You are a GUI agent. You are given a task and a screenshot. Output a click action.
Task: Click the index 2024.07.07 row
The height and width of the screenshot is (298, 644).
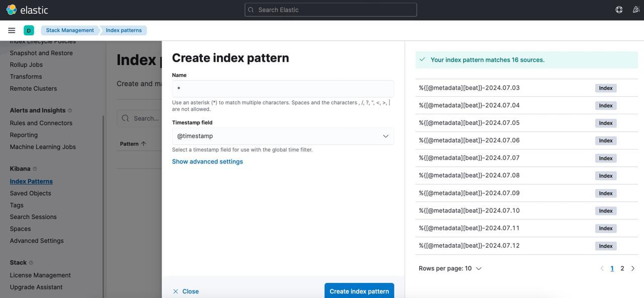[527, 158]
